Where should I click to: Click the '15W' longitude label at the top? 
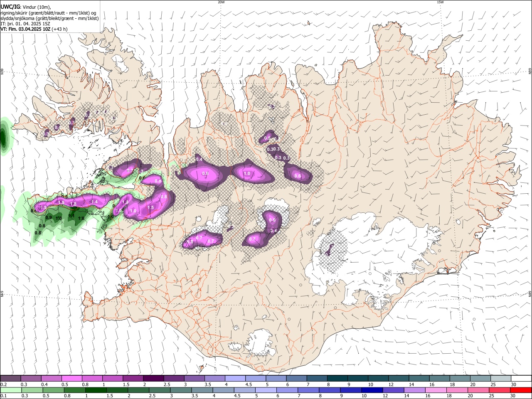440,2
